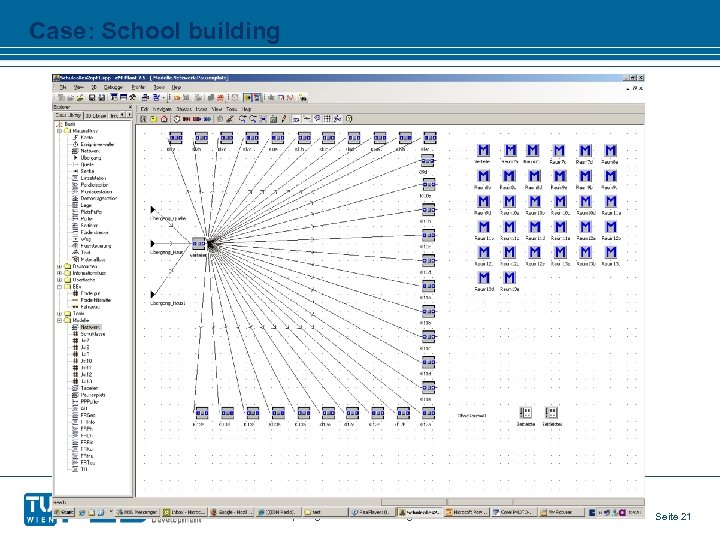Screen dimensions: 720x540
Task: Click the print icon in the main toolbar
Action: pyautogui.click(x=145, y=97)
